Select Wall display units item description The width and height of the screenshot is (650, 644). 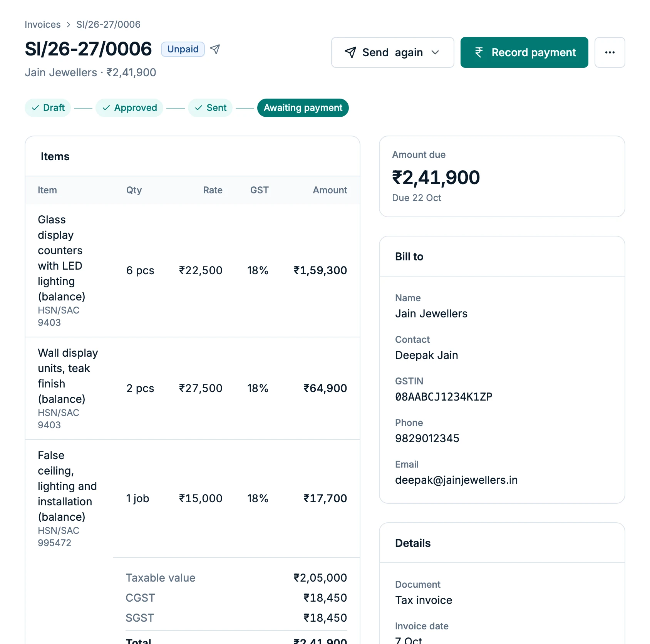[x=68, y=376]
